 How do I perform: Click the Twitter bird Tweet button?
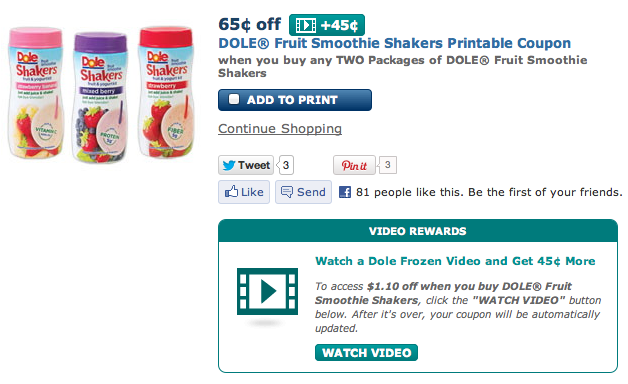pyautogui.click(x=246, y=165)
